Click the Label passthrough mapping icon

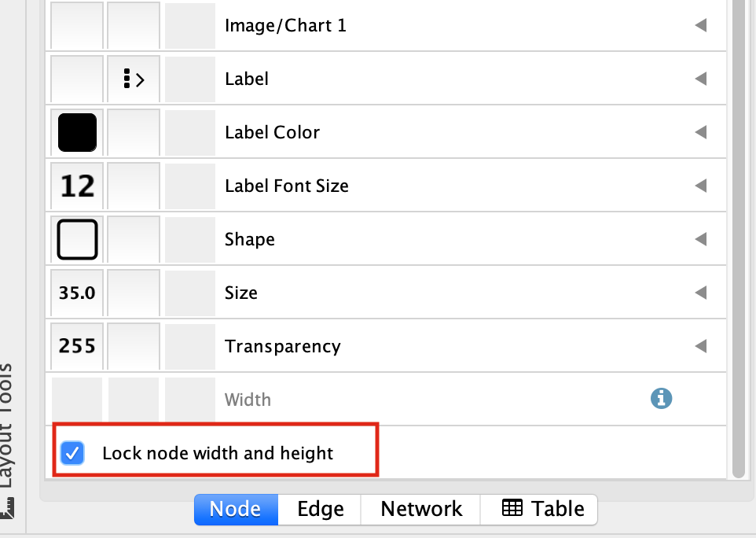pyautogui.click(x=134, y=79)
